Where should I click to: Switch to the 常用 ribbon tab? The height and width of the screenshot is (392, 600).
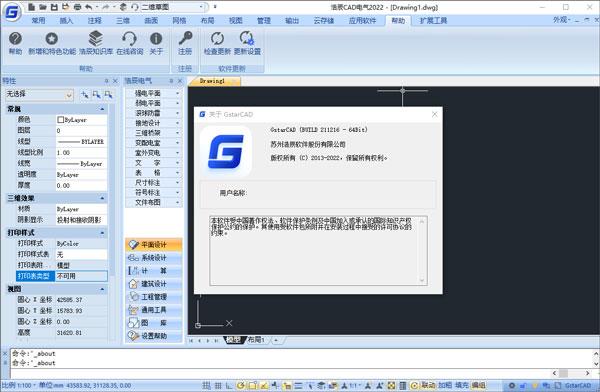(x=38, y=20)
